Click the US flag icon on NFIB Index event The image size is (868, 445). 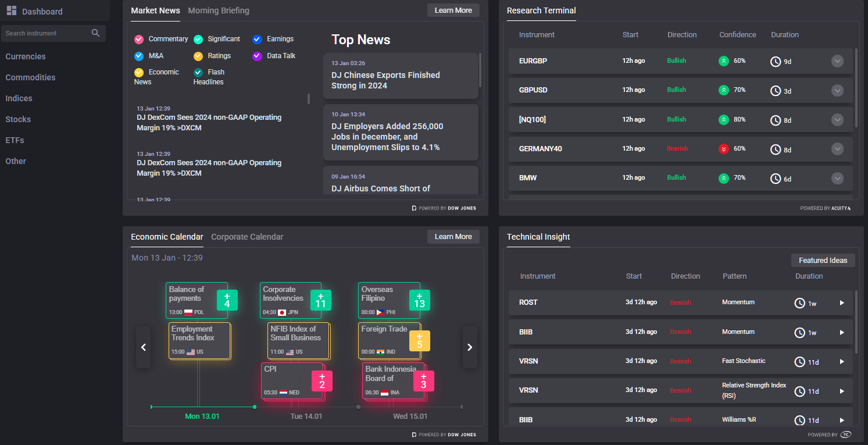tap(289, 351)
